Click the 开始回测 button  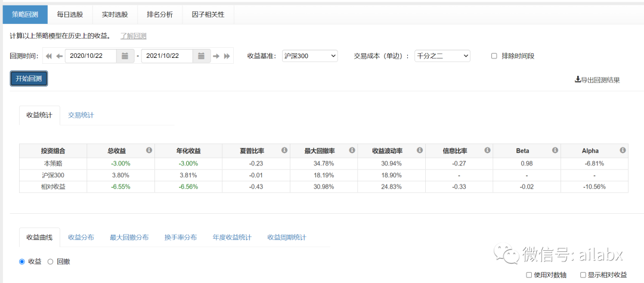[29, 79]
